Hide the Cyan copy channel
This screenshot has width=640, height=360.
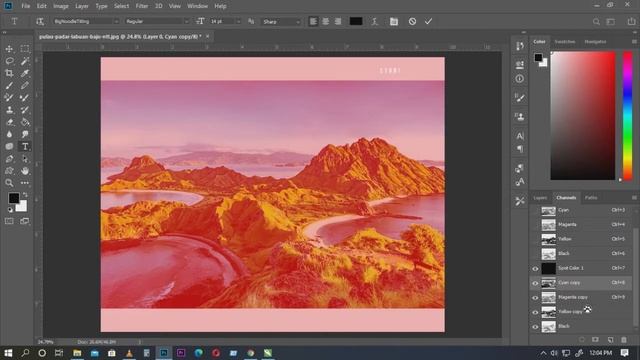535,283
